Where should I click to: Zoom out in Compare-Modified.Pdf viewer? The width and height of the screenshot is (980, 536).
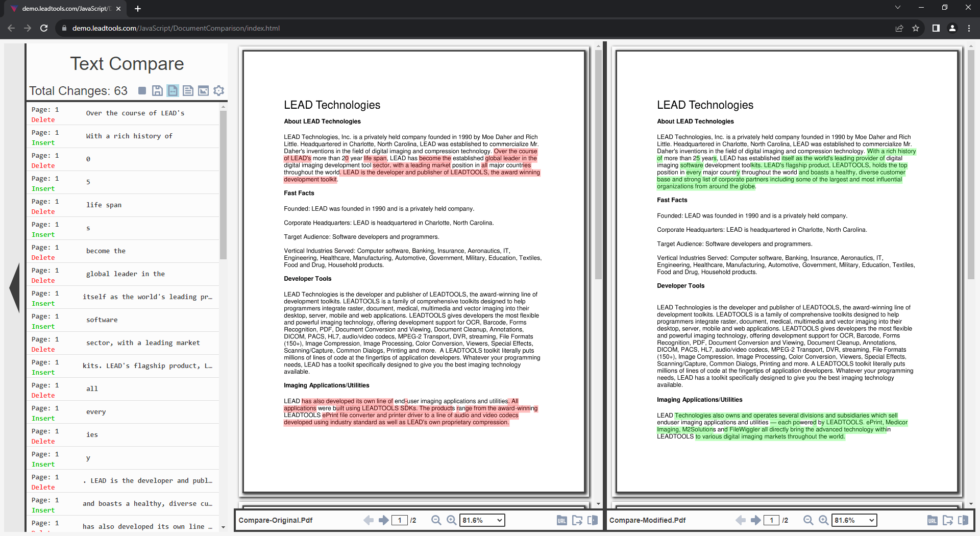[808, 520]
